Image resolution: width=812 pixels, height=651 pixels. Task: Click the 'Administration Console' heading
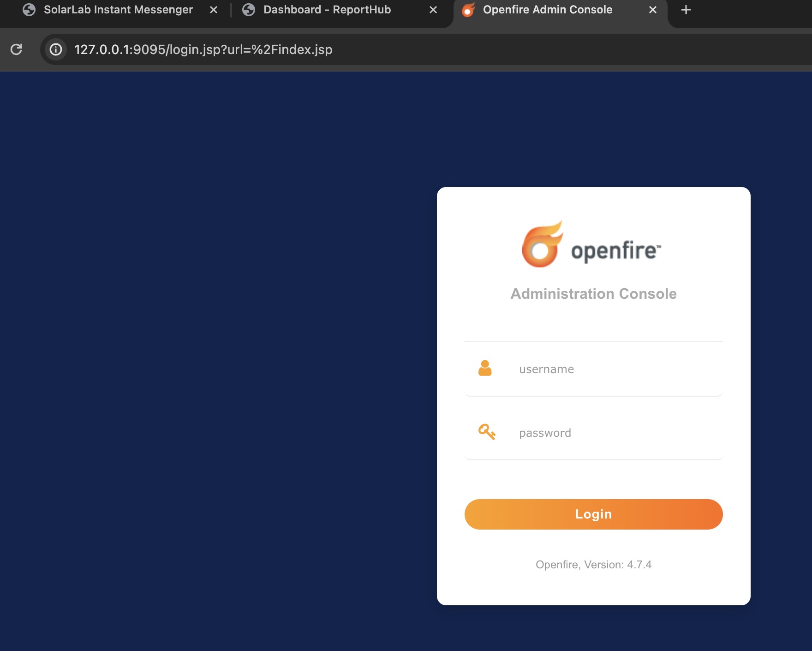point(593,294)
